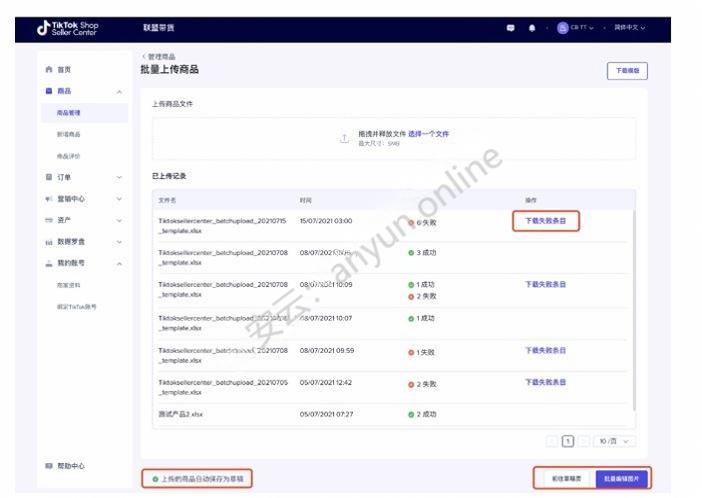Click the 6 失败 status in first row

click(422, 223)
